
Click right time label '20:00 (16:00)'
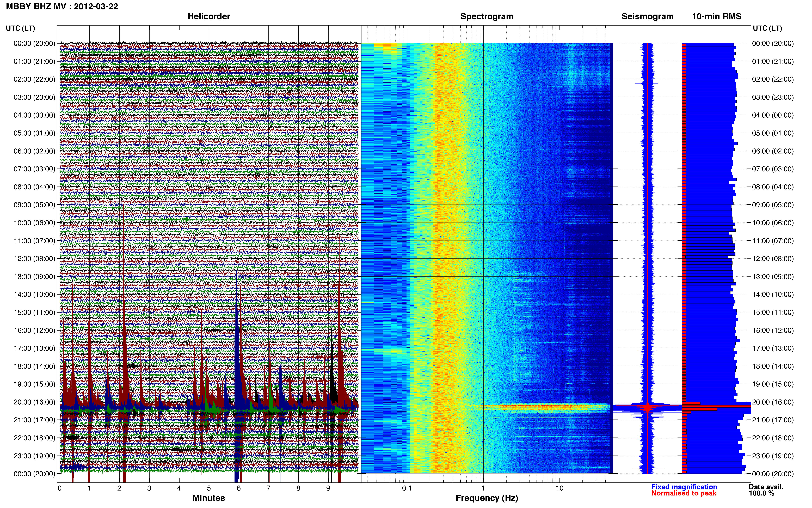tap(773, 402)
